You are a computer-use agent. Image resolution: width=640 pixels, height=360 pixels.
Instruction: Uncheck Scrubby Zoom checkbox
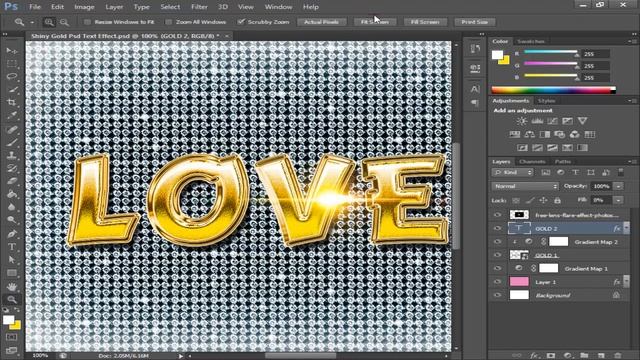pos(241,22)
